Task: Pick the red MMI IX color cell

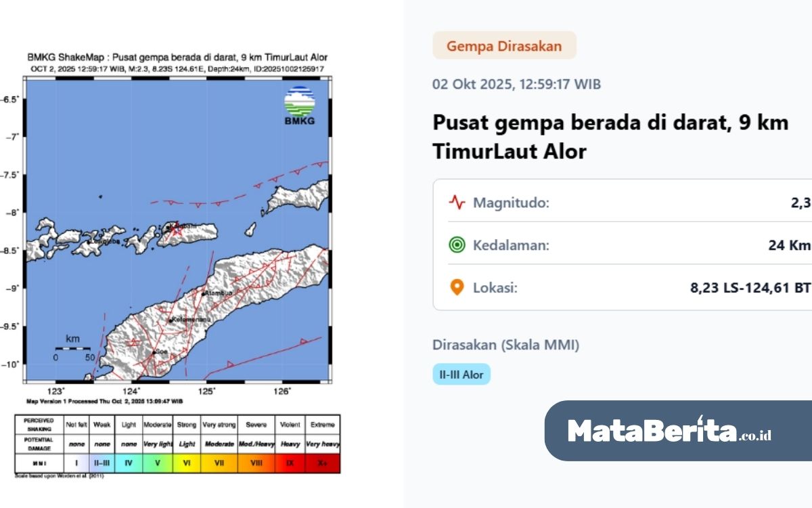Action: [x=290, y=463]
